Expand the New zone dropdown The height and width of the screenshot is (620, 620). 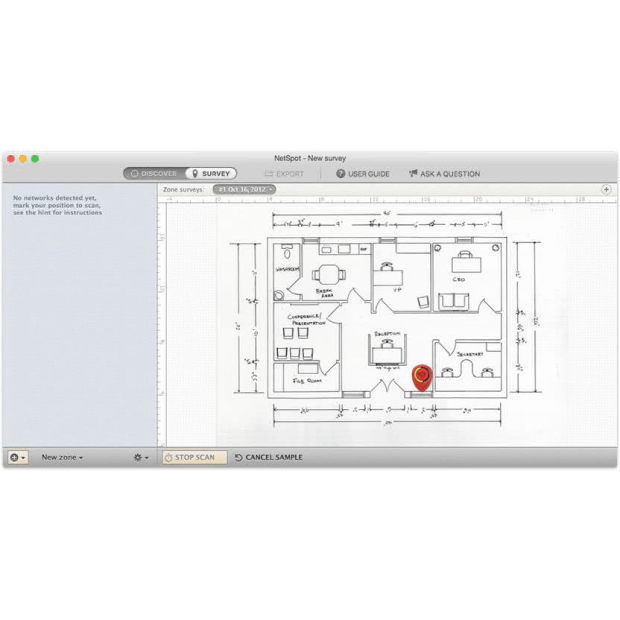pos(62,457)
